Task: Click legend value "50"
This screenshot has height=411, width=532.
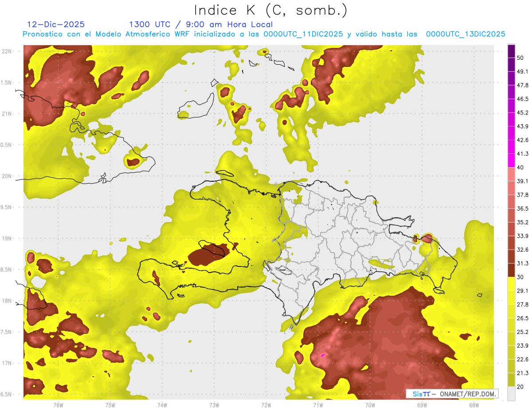Action: click(521, 58)
